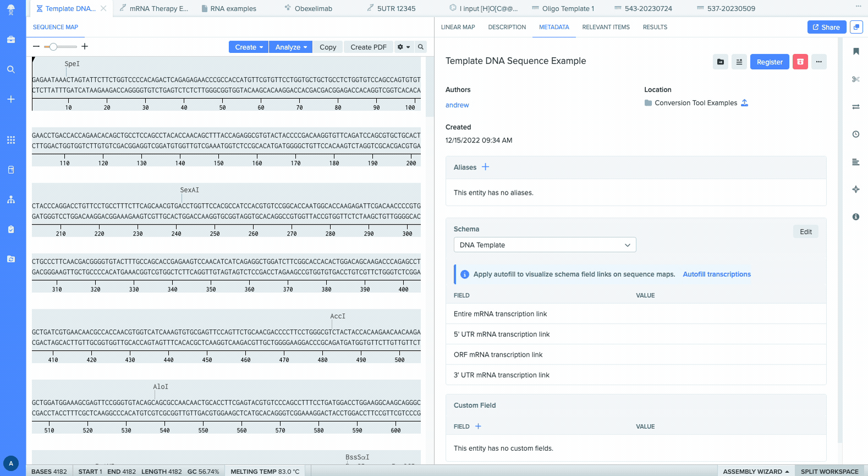Click the SpeI enzyme label
The width and height of the screenshot is (868, 476).
(x=72, y=64)
